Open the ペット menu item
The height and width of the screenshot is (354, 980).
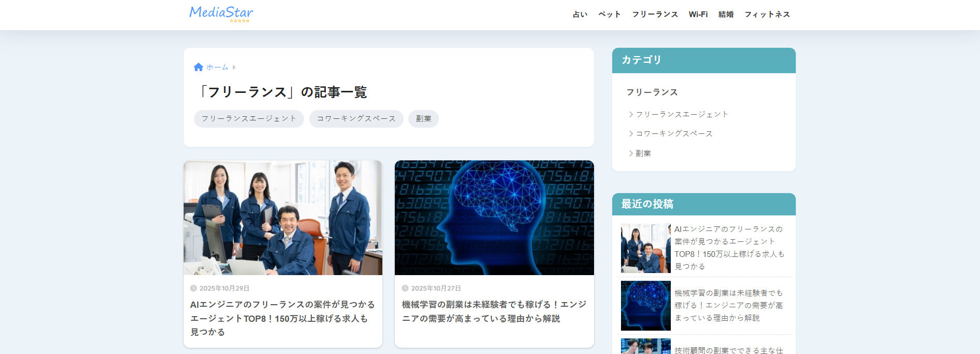610,15
